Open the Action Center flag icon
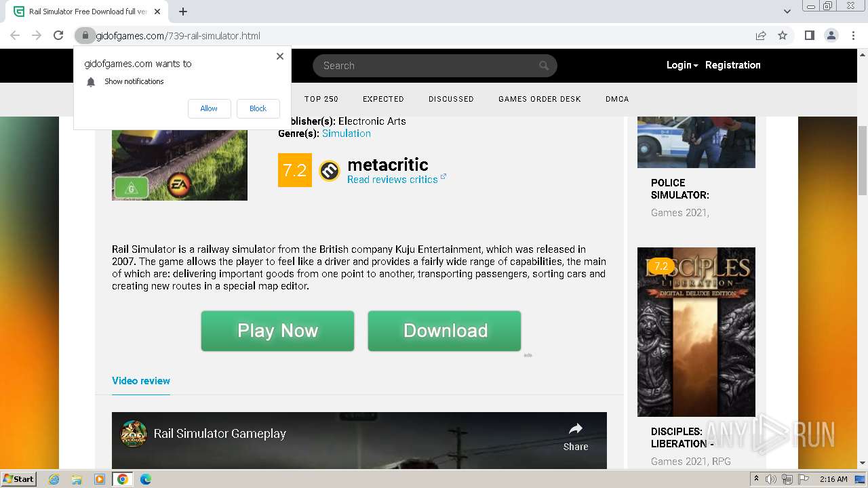Image resolution: width=868 pixels, height=488 pixels. [803, 479]
